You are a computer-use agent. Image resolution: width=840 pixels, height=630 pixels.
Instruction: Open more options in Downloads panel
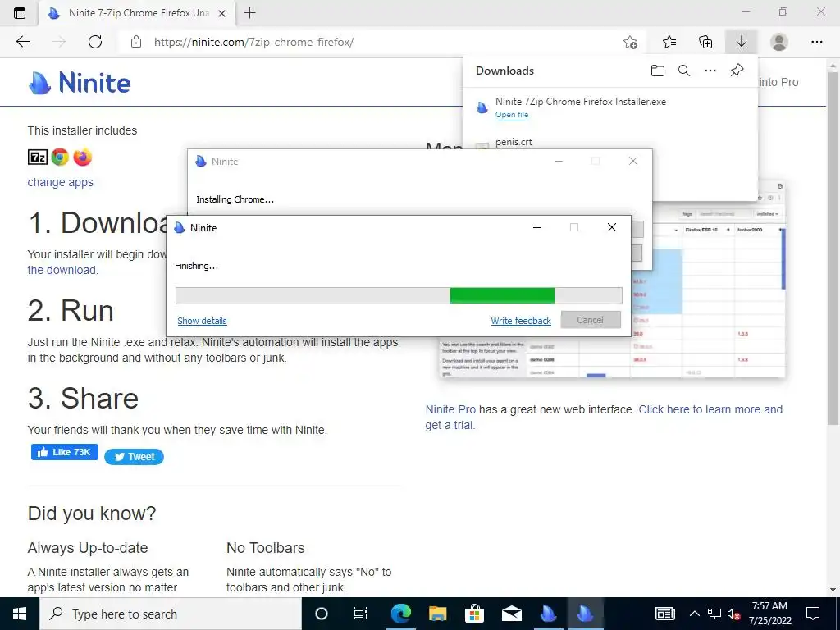[710, 71]
